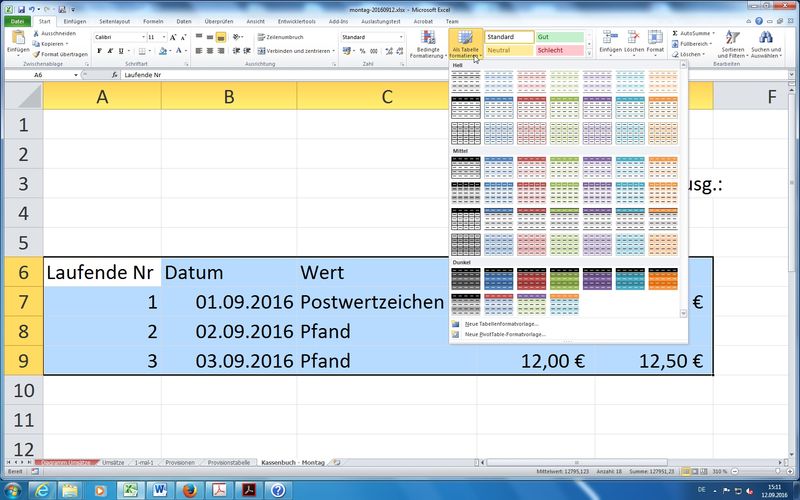The width and height of the screenshot is (800, 500).
Task: Open the font size 11 dropdown
Action: coord(164,37)
